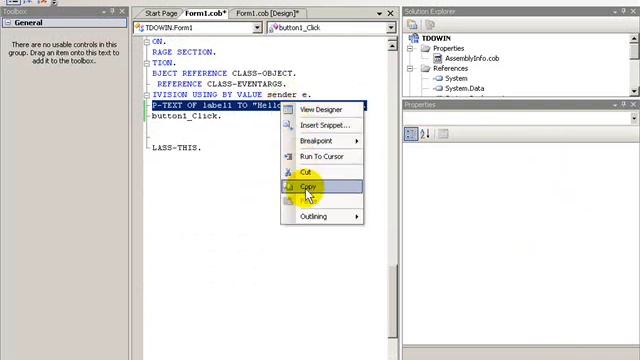
Task: Open Properties object selector dropdown
Action: [633, 118]
